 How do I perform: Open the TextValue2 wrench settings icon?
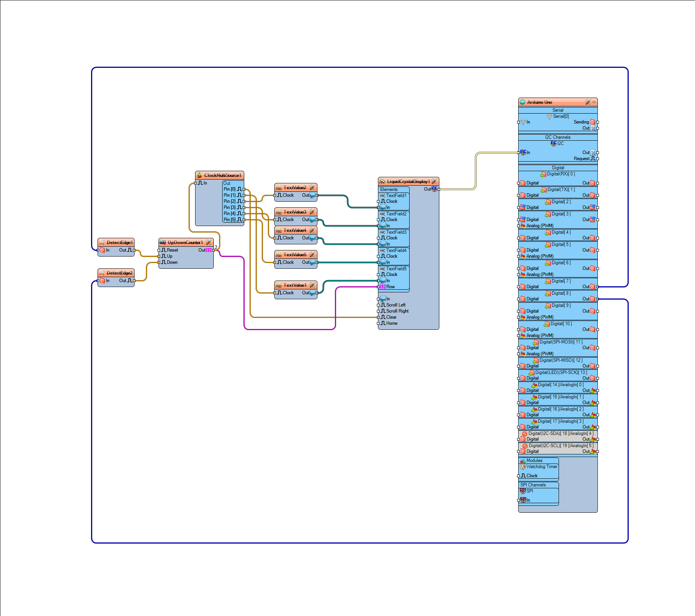(x=312, y=188)
